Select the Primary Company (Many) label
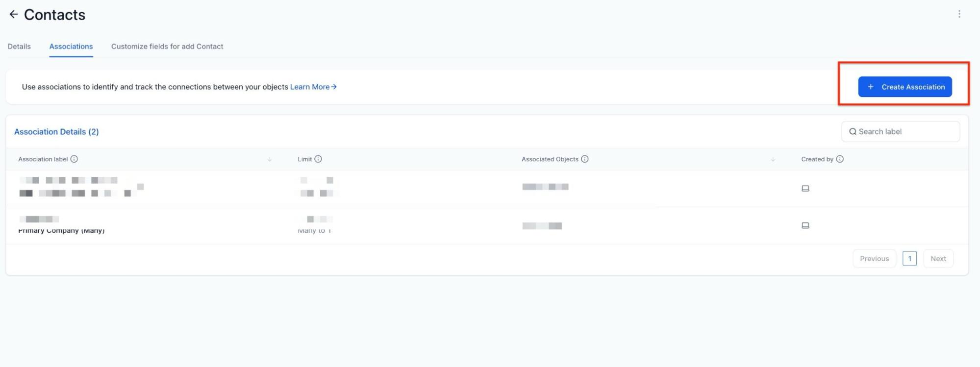 [61, 230]
